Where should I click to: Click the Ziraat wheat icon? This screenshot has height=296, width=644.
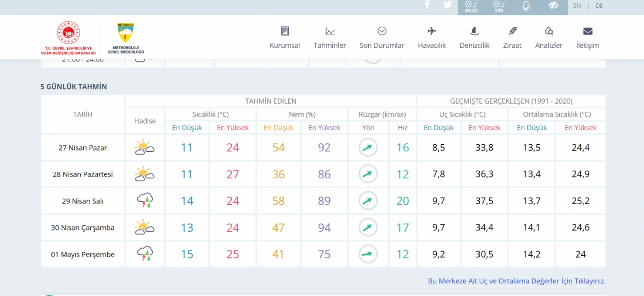point(512,31)
